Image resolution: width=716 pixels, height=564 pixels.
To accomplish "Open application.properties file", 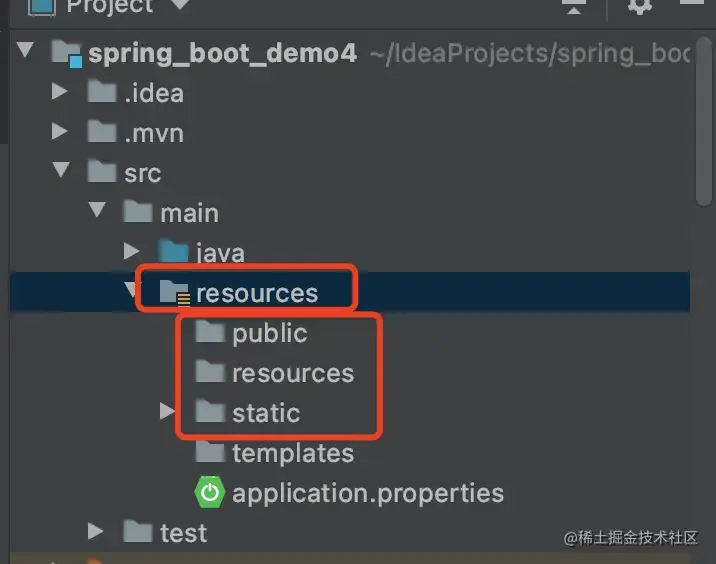I will point(368,494).
